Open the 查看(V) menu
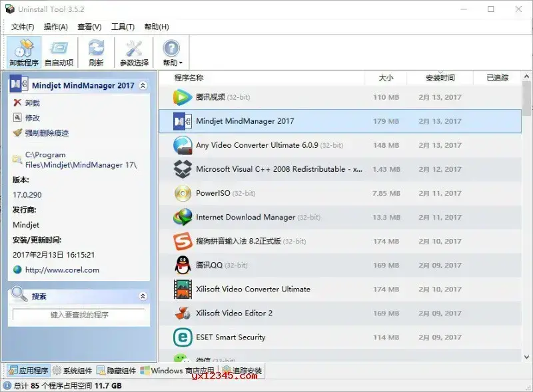Image resolution: width=533 pixels, height=392 pixels. pos(89,27)
